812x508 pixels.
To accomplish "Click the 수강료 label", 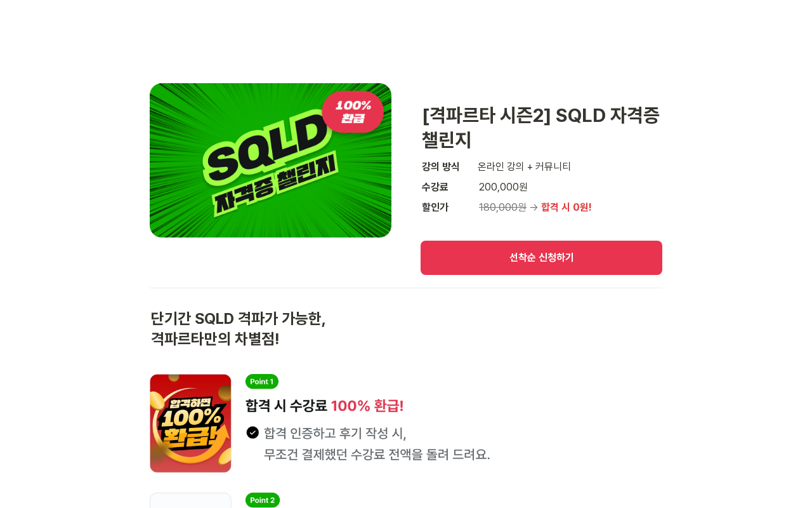I will pos(435,187).
